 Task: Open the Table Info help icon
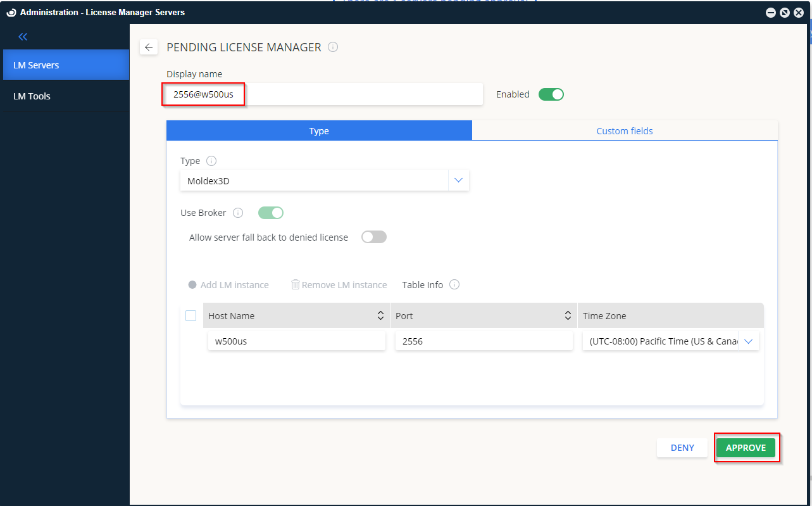(x=454, y=284)
